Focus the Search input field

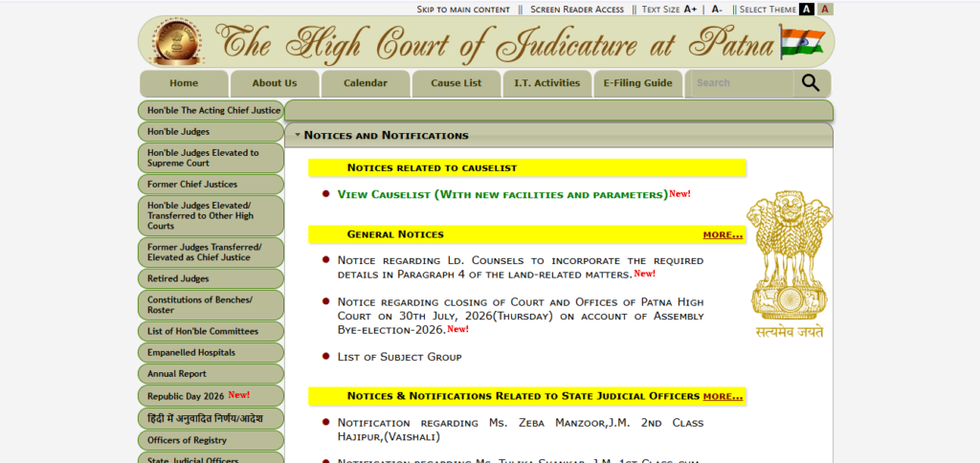742,83
